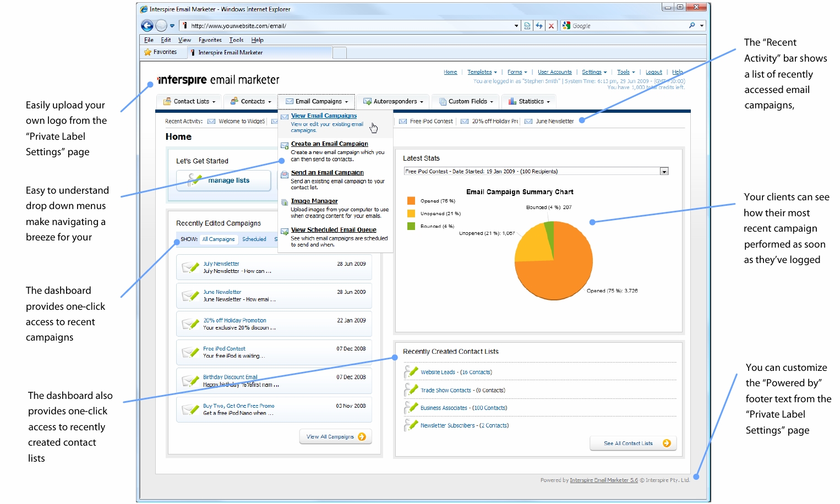The image size is (840, 504).
Task: Click the website address bar field
Action: (350, 26)
